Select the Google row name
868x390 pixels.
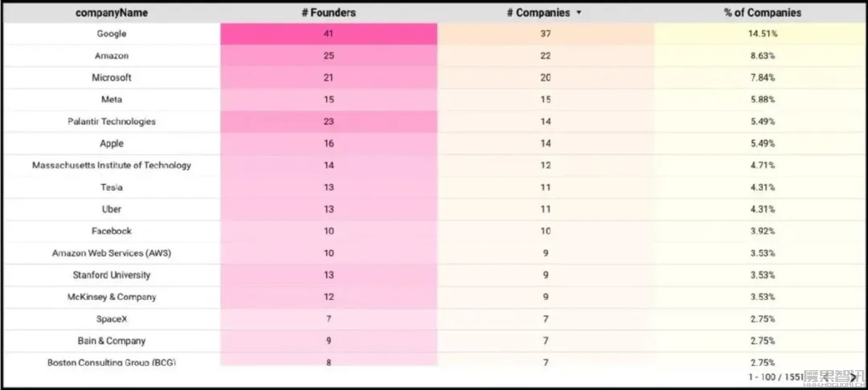point(112,34)
